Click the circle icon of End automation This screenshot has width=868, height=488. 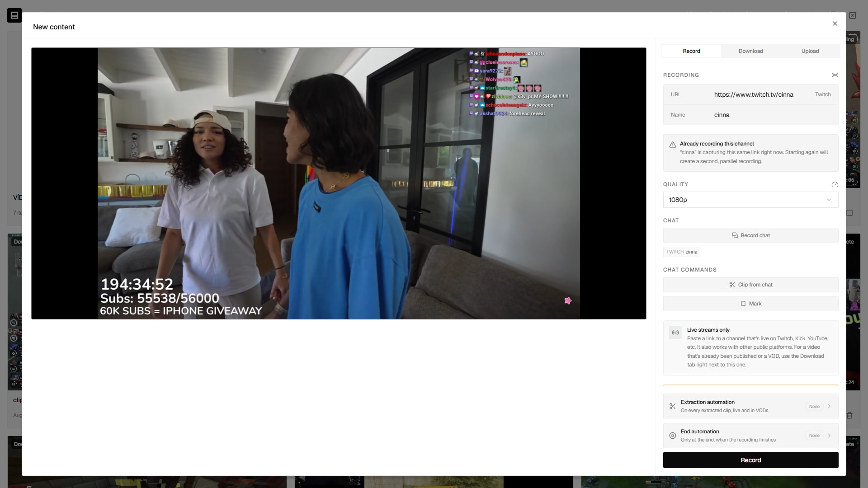coord(672,436)
